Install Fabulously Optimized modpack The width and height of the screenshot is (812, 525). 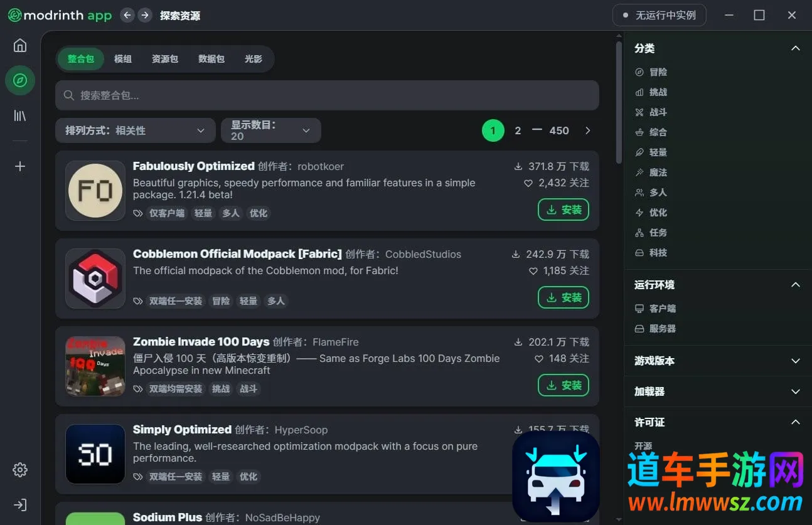click(x=564, y=209)
